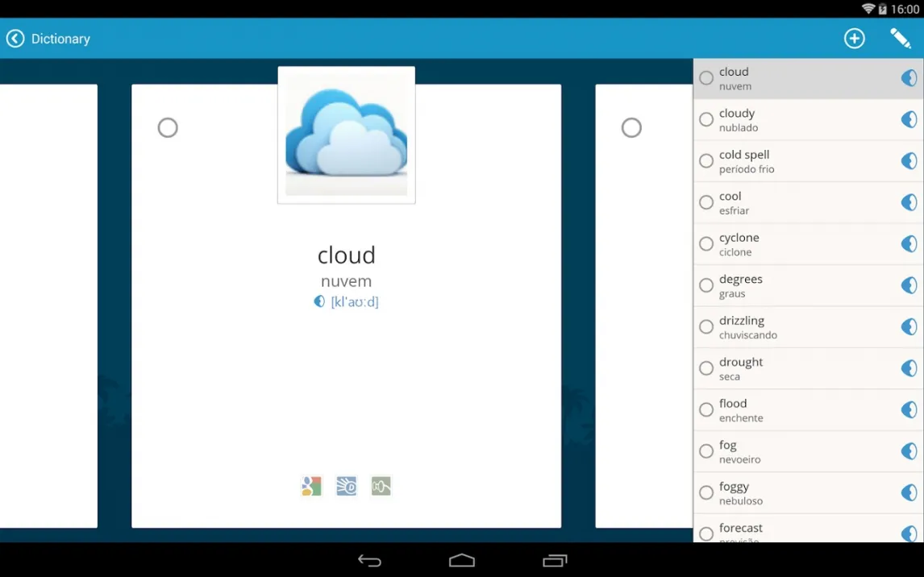Select the flood / enchente list item
This screenshot has height=577, width=924.
[x=809, y=410]
